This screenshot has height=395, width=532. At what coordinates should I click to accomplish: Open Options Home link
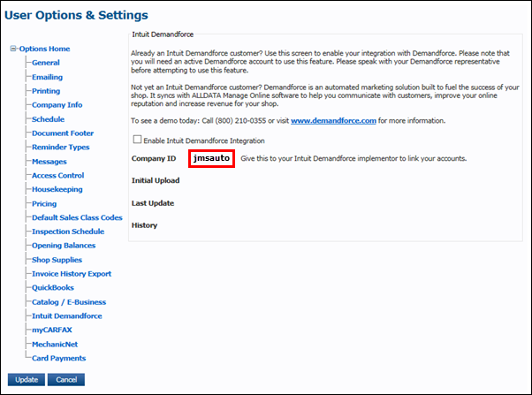coord(44,49)
